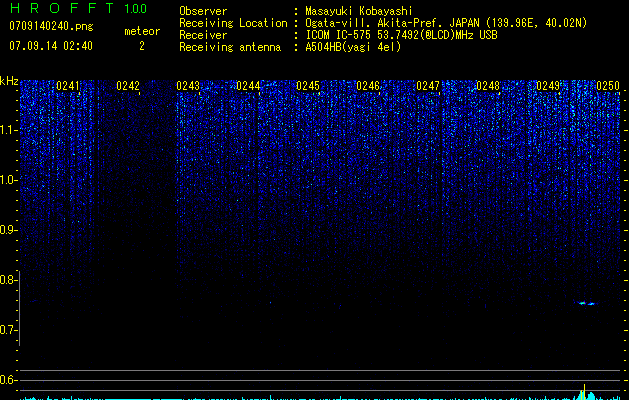Click the kHz axis unit label
This screenshot has width=629, height=400.
point(9,81)
